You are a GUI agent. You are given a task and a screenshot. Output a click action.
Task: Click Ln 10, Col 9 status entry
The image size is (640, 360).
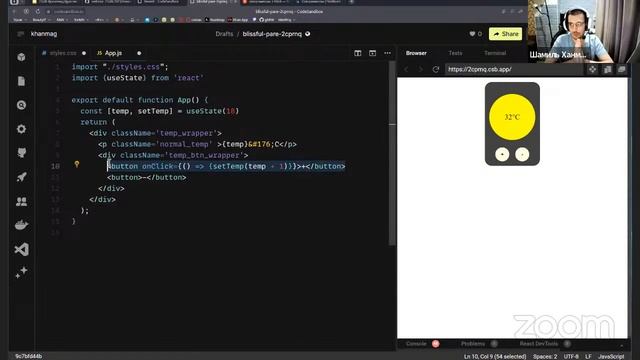click(x=495, y=356)
